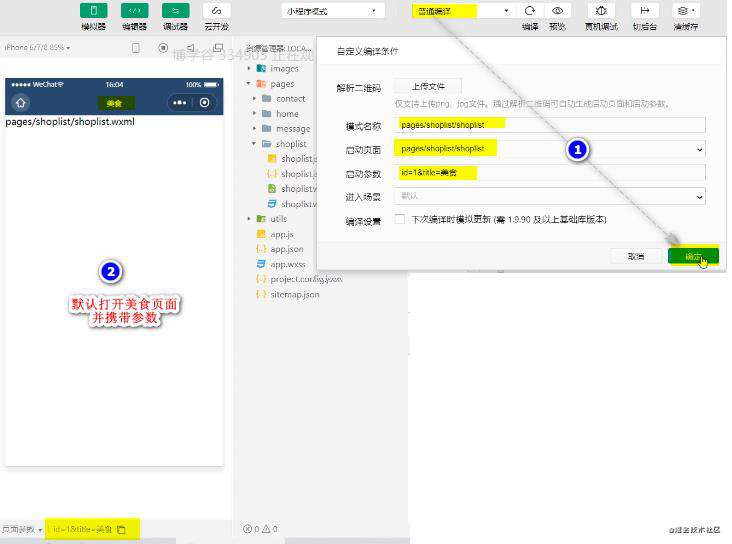
Task: Open the 小程序模式 mode dropdown
Action: tap(333, 11)
